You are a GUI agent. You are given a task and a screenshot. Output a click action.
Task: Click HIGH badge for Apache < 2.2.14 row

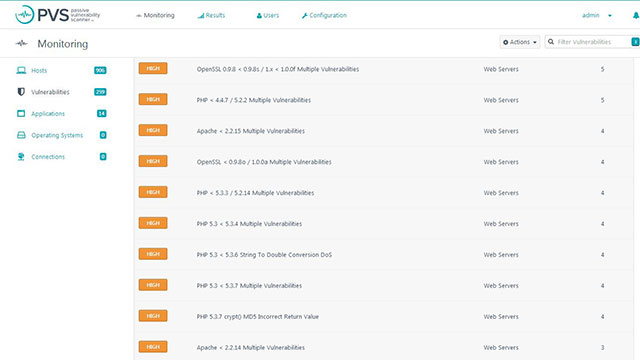(153, 347)
